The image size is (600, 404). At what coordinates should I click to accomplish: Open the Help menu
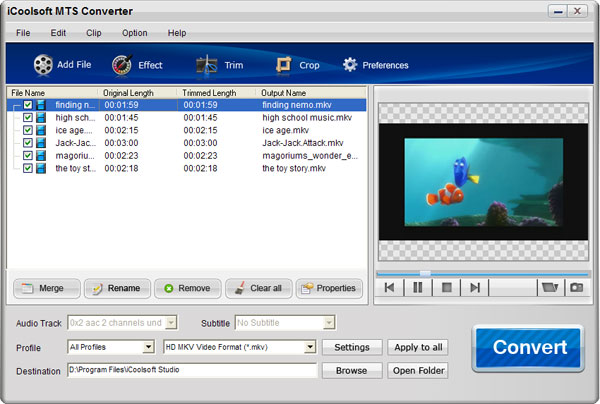(177, 33)
